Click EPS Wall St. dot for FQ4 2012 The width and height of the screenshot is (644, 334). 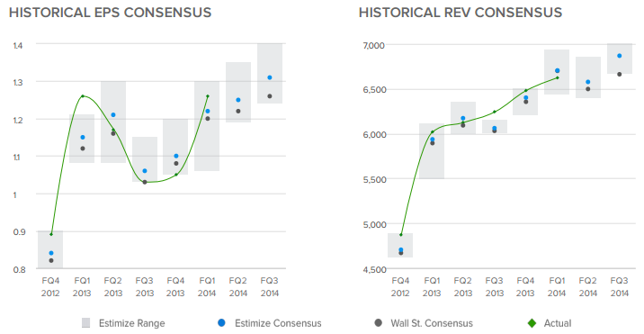pyautogui.click(x=51, y=260)
